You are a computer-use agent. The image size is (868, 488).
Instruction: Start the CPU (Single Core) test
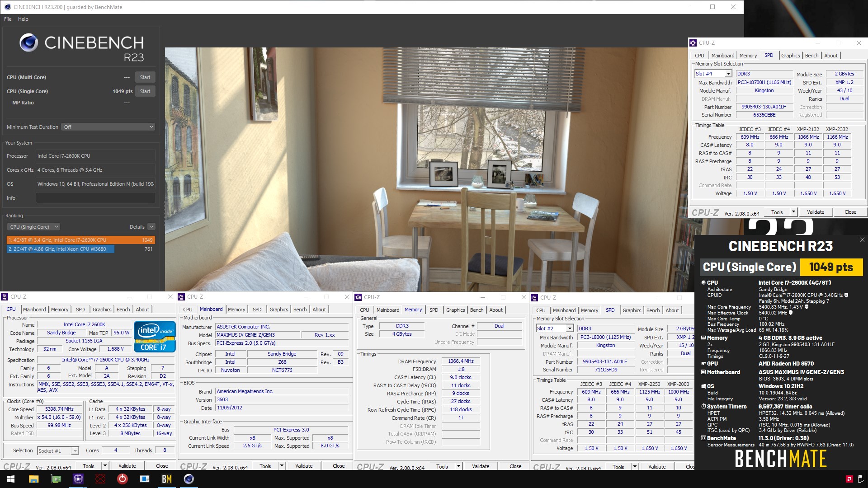click(145, 91)
